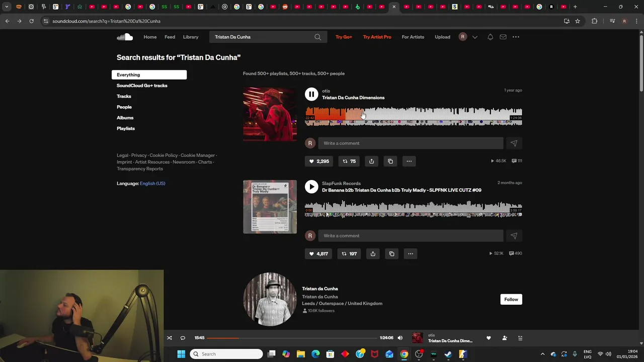Open the Library page
644x362 pixels.
(x=191, y=37)
